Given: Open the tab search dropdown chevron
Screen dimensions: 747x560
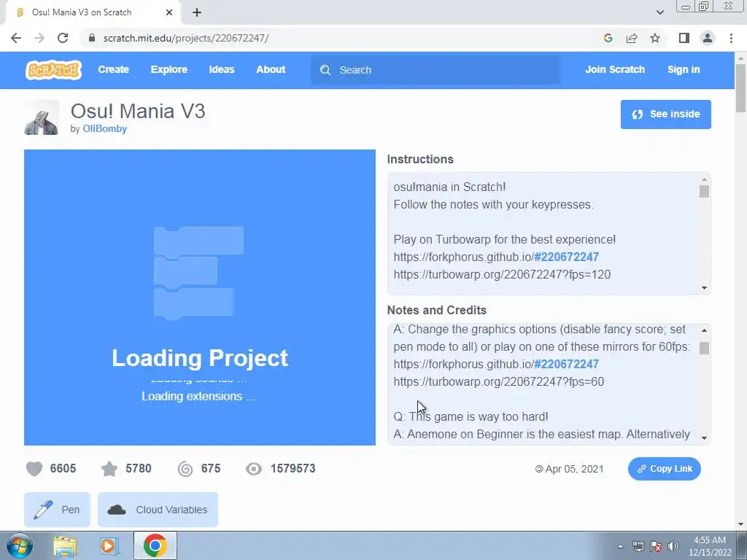Looking at the screenshot, I should [659, 12].
